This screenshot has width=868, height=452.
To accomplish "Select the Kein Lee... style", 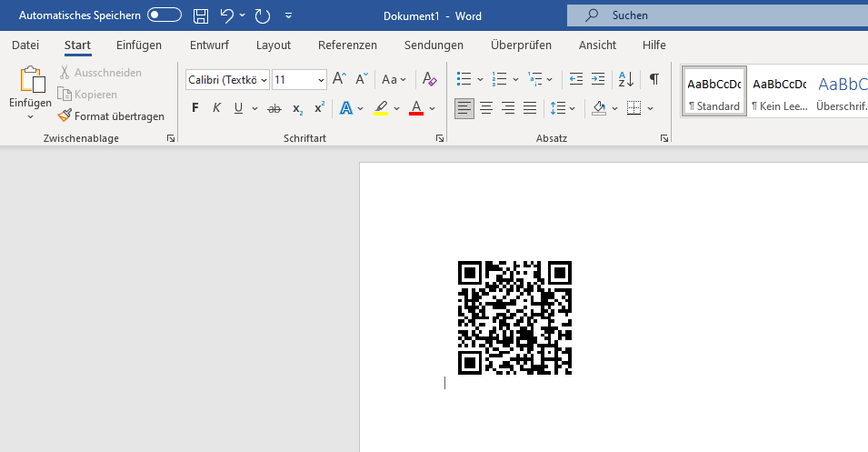I will click(780, 92).
